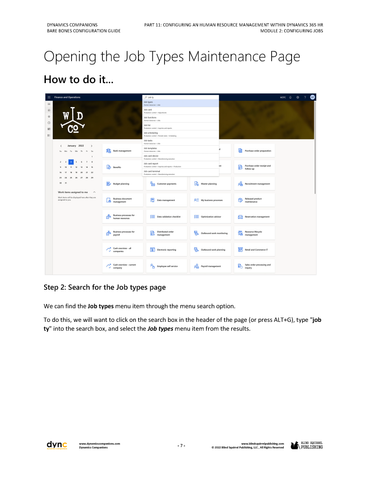Open Master planning workspace tile
Viewport: 370px width, 480px height.
[210, 184]
